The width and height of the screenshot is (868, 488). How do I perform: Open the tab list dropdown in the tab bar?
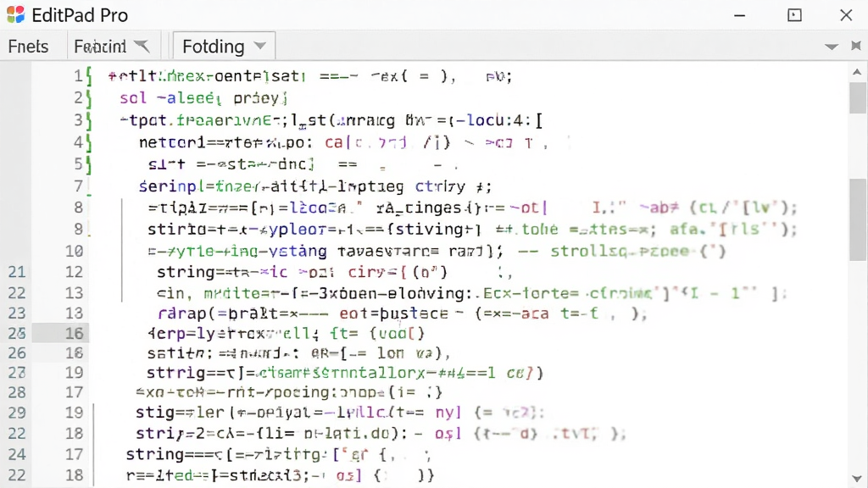coord(831,47)
